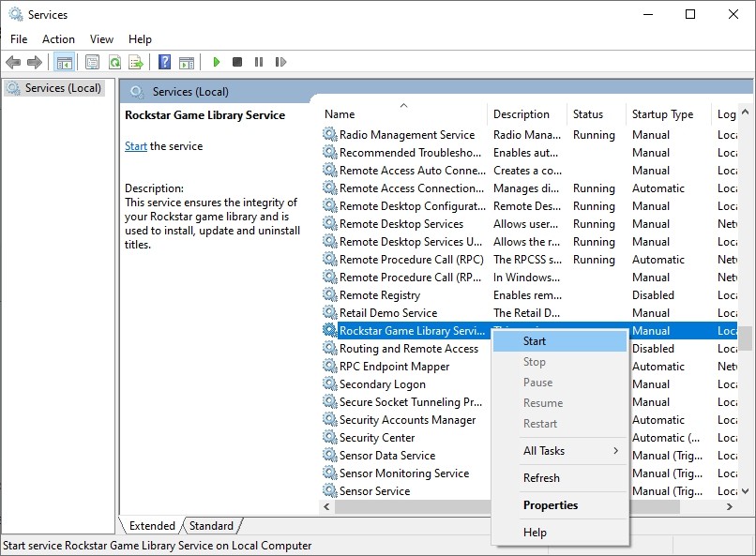Select Remote Access Auto Connection row
The image size is (756, 556).
529,170
